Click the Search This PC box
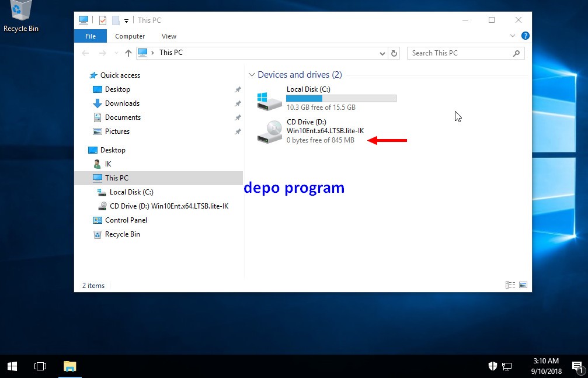 coord(466,53)
